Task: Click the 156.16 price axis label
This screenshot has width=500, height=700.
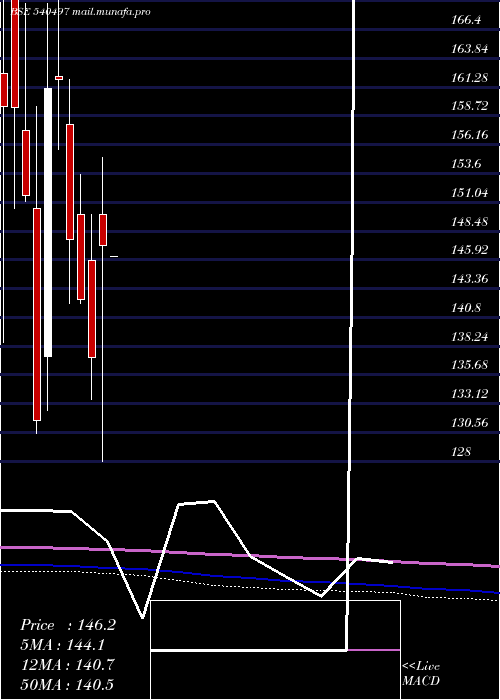Action: [469, 135]
